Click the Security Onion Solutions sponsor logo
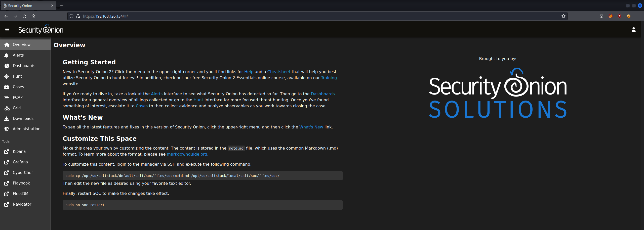 [x=498, y=93]
